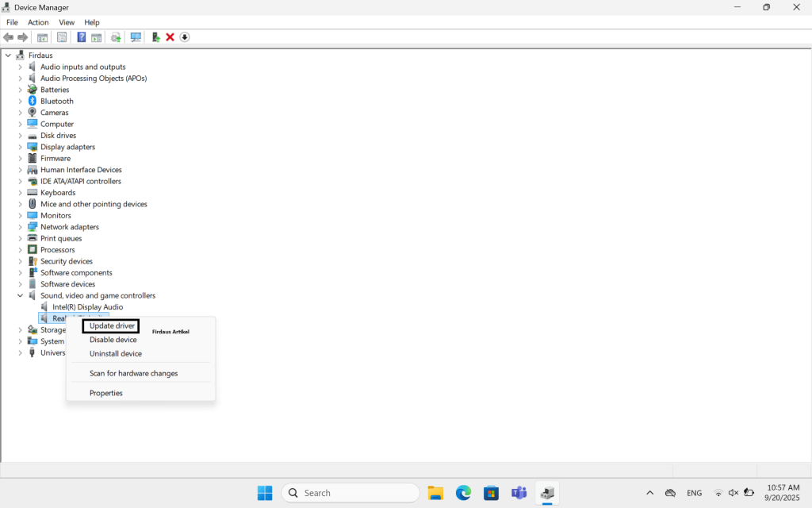This screenshot has width=812, height=508.
Task: Select the Bluetooth category icon
Action: click(x=32, y=101)
